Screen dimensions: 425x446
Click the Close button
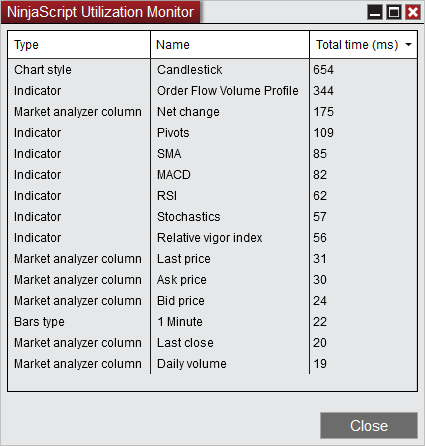369,425
